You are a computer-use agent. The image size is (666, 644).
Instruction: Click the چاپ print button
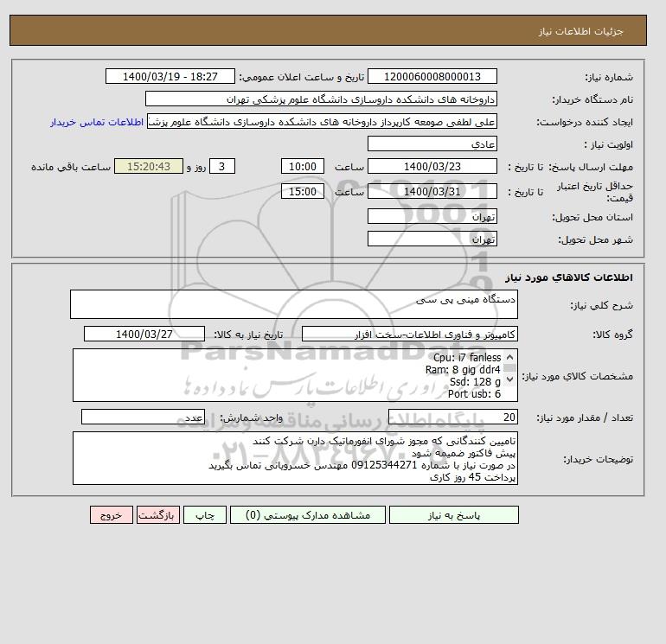pos(205,515)
